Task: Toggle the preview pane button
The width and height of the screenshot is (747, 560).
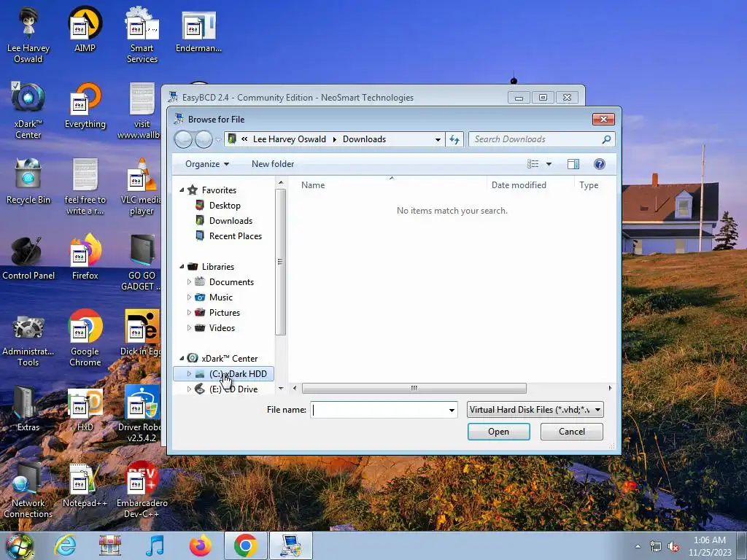Action: click(573, 164)
